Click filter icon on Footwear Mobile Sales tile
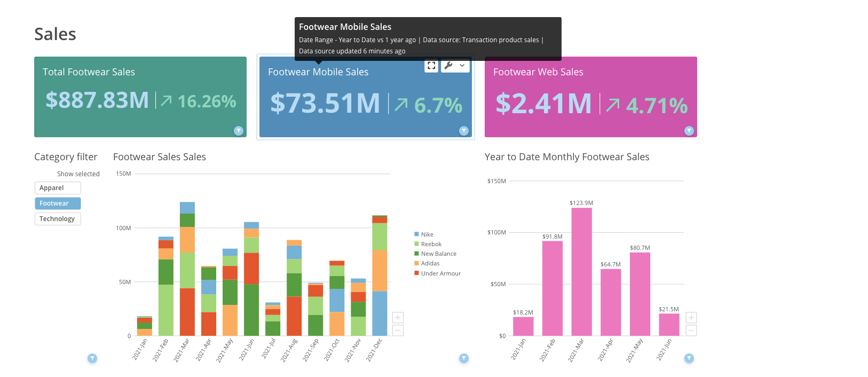 [464, 131]
